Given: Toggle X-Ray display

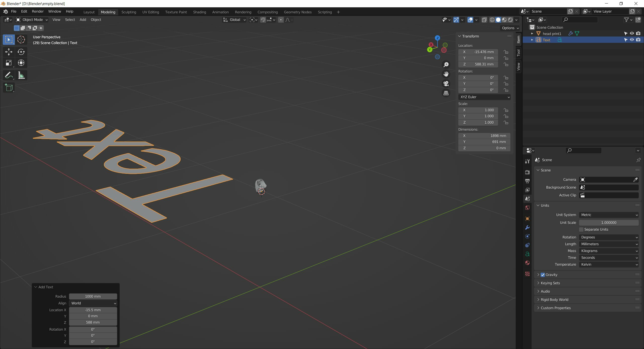Looking at the screenshot, I should pyautogui.click(x=484, y=20).
